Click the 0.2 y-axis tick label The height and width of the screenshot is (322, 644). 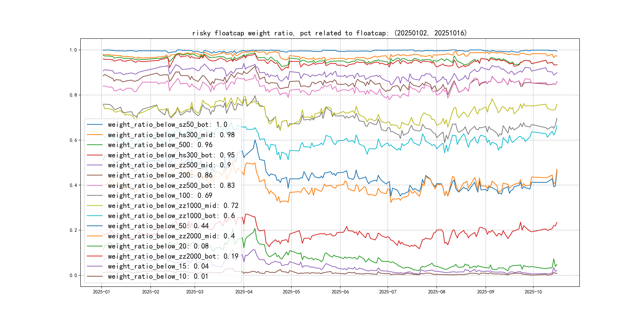pyautogui.click(x=73, y=230)
